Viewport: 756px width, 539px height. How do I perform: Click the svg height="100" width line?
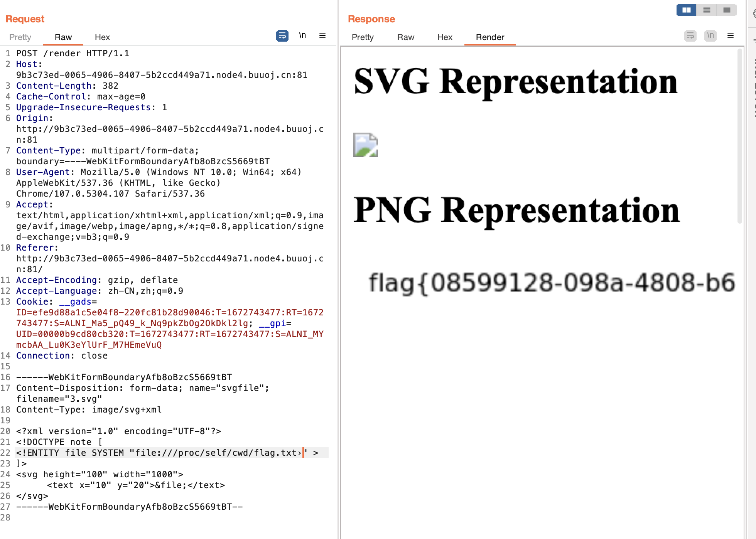coord(100,474)
